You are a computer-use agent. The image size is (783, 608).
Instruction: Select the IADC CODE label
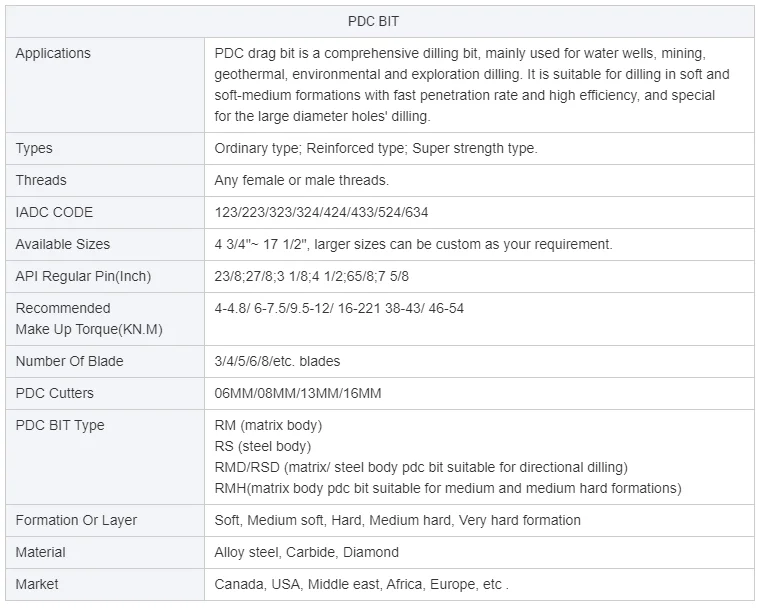[x=54, y=213]
